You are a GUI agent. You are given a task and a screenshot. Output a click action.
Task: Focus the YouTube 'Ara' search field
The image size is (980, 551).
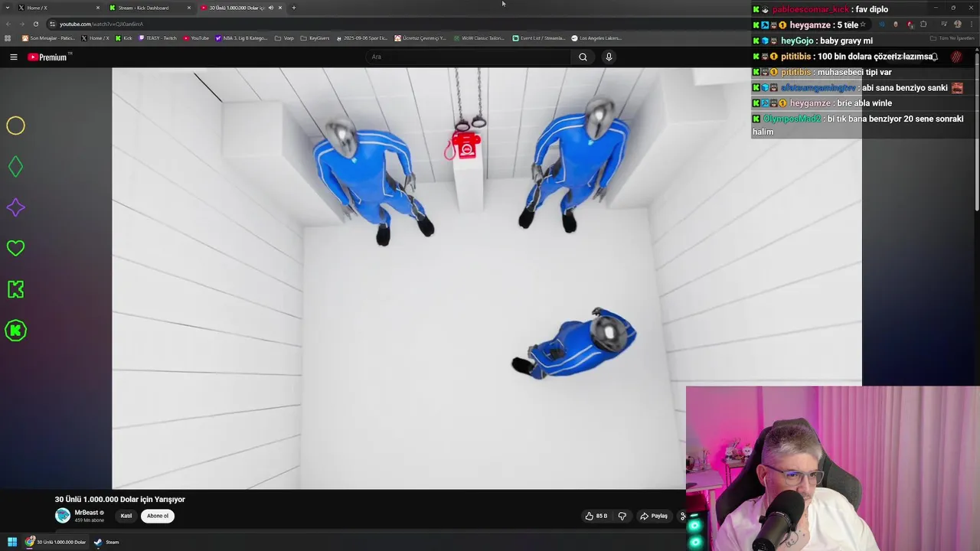pyautogui.click(x=469, y=57)
